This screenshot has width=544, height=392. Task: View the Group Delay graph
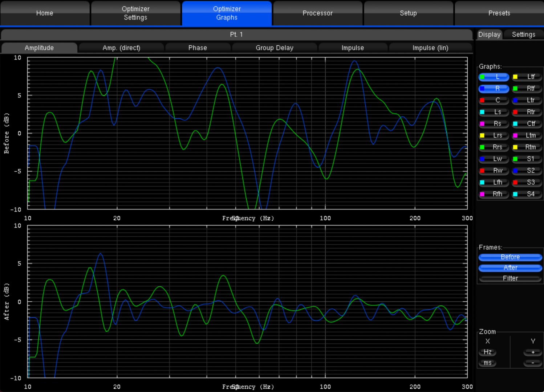(x=275, y=48)
